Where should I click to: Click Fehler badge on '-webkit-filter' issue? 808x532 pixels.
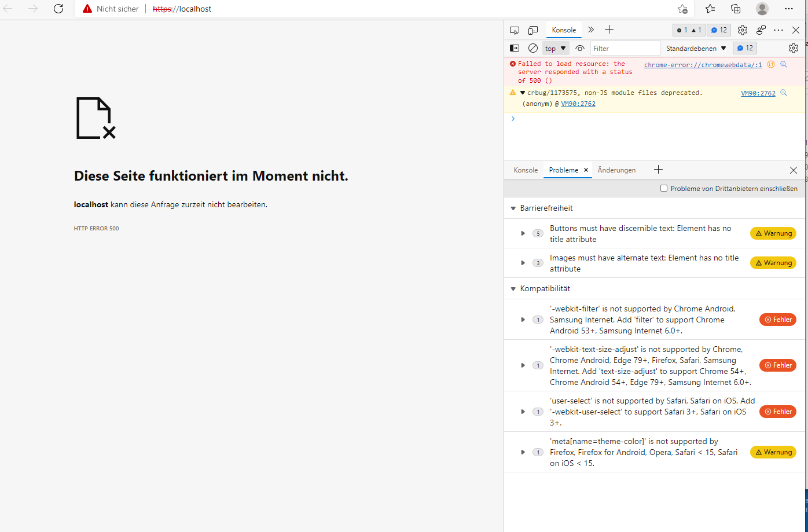(778, 320)
